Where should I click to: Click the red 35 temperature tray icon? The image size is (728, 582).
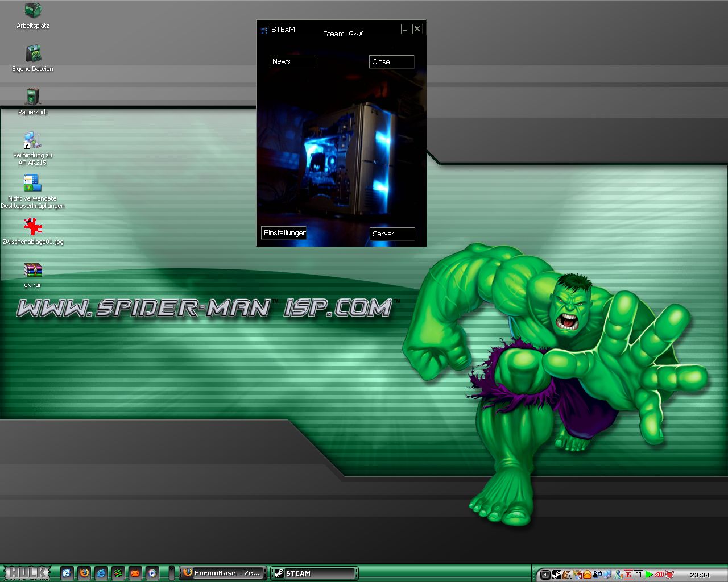[x=628, y=575]
